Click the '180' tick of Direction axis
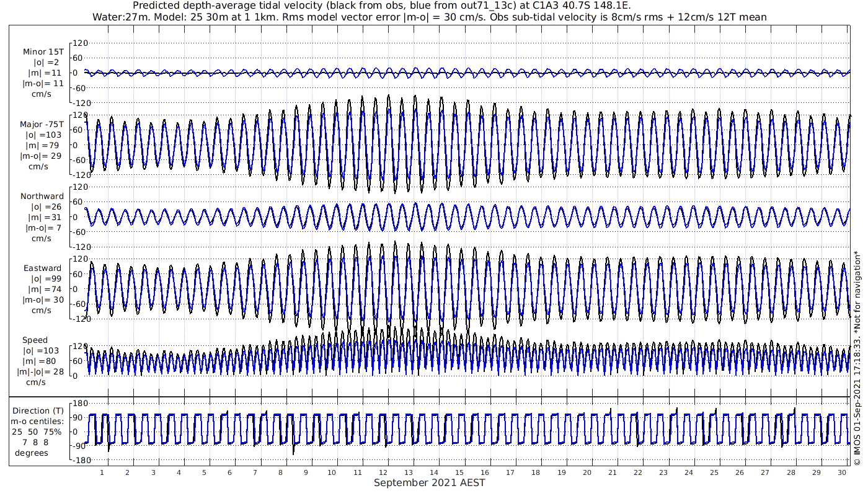The image size is (868, 496). pyautogui.click(x=81, y=404)
